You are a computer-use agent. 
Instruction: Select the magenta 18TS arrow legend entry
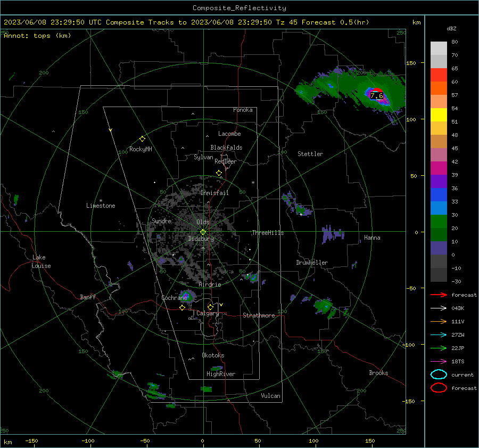click(439, 362)
